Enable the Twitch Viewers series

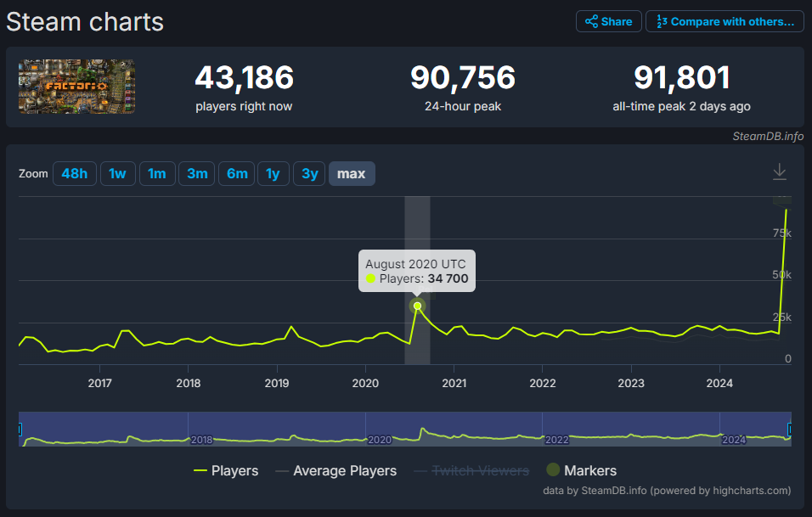coord(471,470)
